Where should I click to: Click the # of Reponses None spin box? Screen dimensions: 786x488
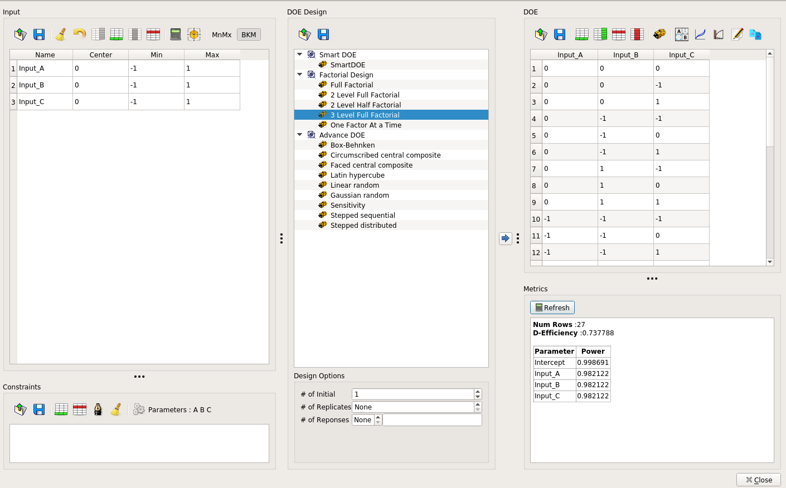[x=367, y=420]
